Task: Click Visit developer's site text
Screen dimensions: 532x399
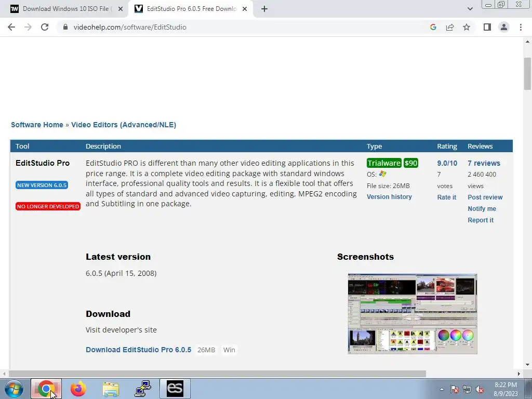Action: [121, 330]
